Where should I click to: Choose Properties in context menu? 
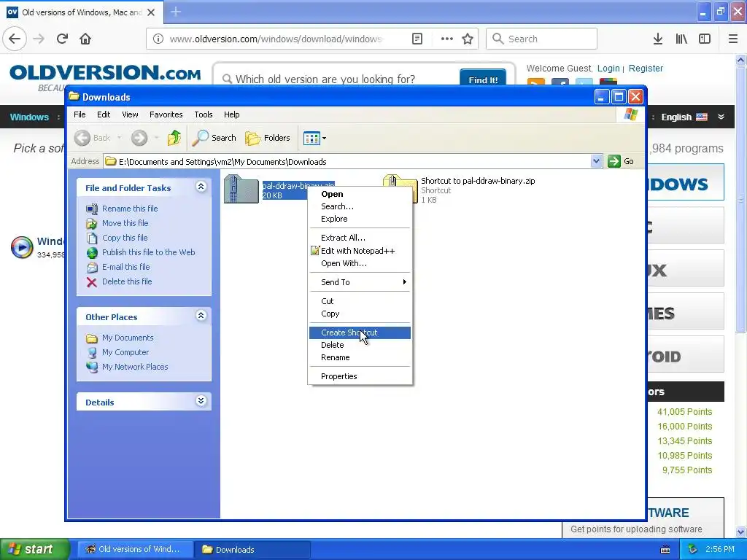(x=360, y=376)
